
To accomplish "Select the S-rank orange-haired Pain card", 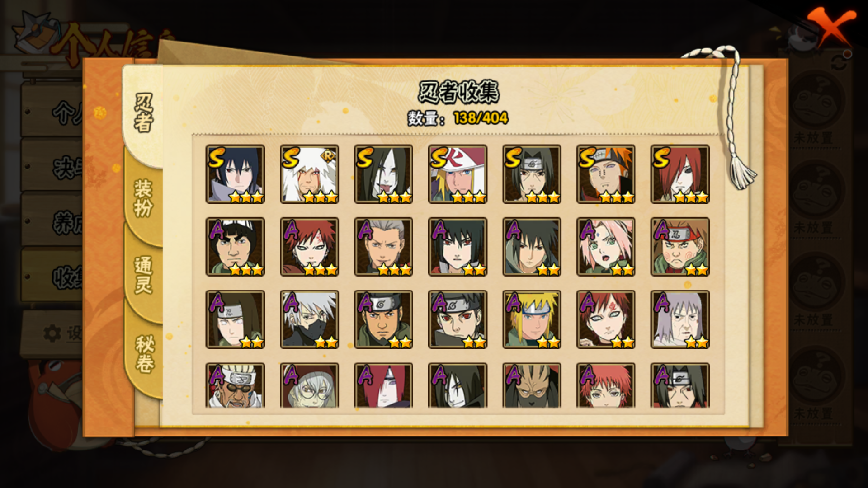I will point(606,174).
